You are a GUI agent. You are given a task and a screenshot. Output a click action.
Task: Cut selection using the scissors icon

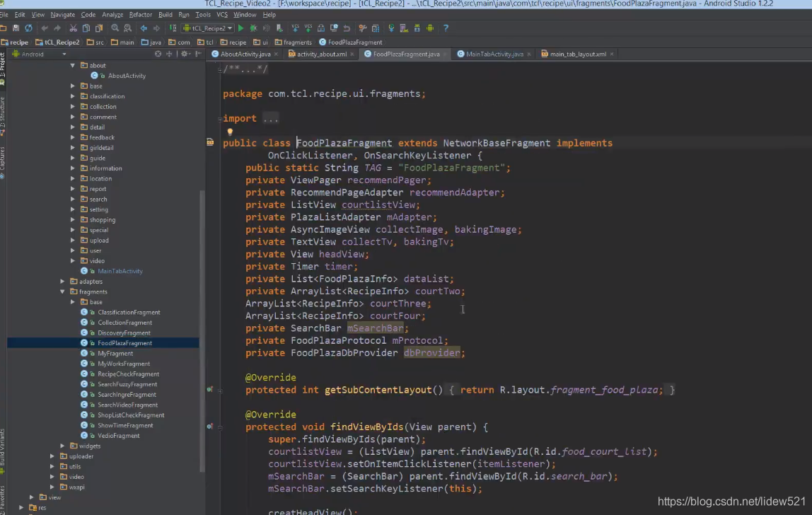coord(74,28)
